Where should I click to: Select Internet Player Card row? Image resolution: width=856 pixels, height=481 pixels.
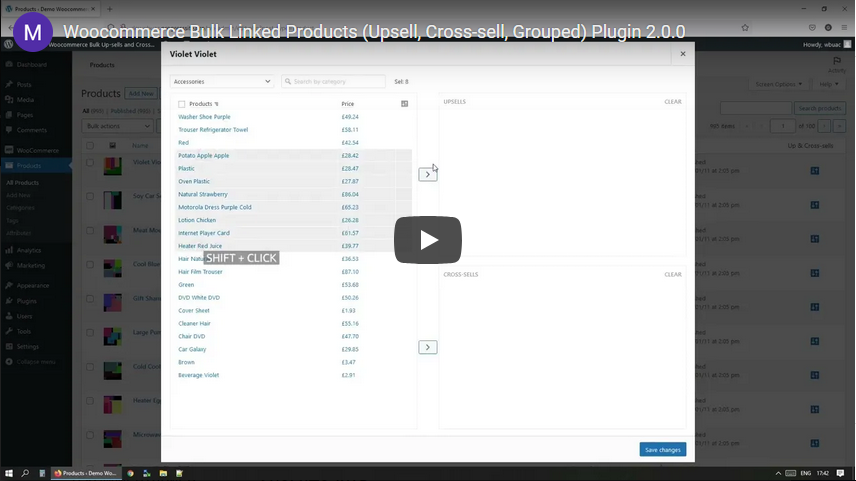[294, 233]
